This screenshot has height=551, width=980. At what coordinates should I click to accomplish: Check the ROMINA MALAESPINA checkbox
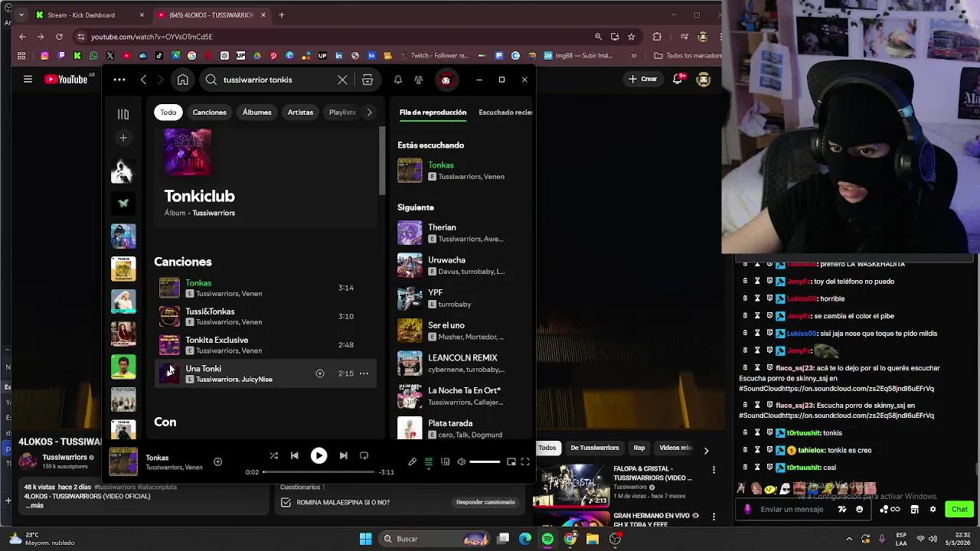point(286,502)
